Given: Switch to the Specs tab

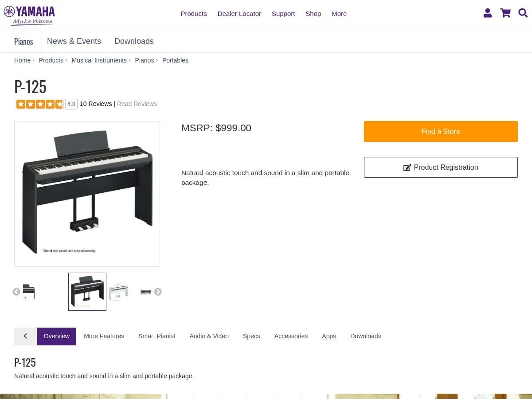Looking at the screenshot, I should point(251,336).
